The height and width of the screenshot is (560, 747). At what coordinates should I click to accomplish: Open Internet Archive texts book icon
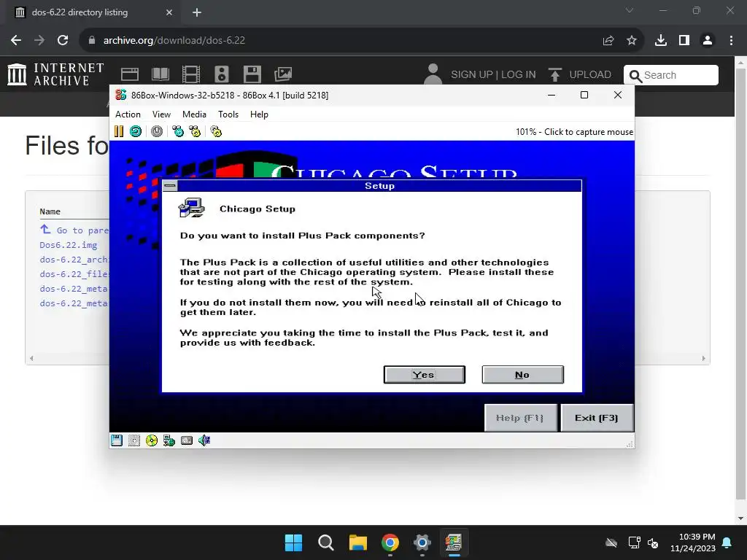[x=160, y=74]
